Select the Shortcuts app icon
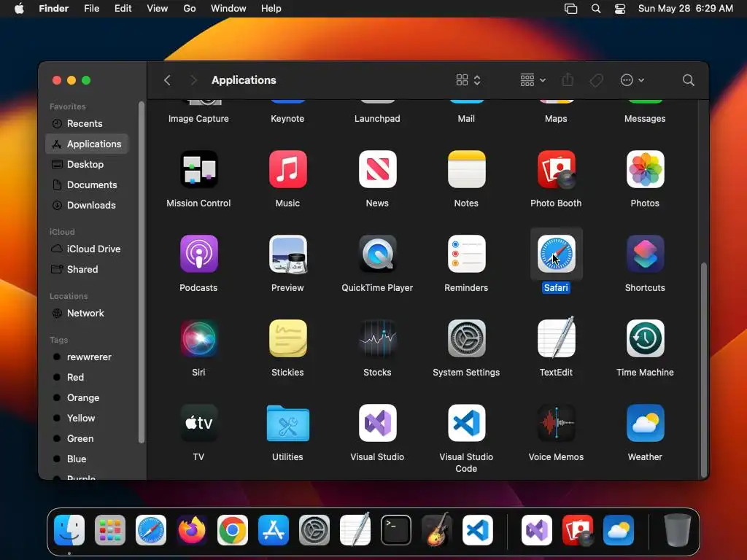Screen dimensions: 747x560 click(645, 254)
